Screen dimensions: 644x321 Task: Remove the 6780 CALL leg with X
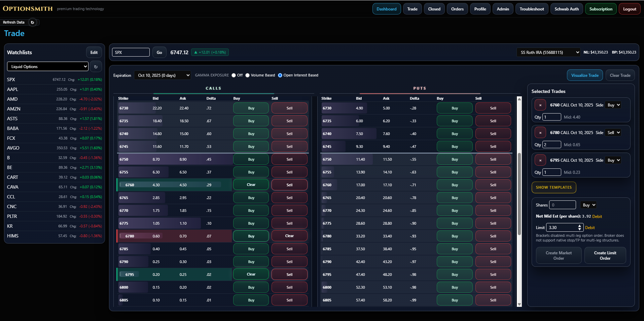click(x=540, y=133)
